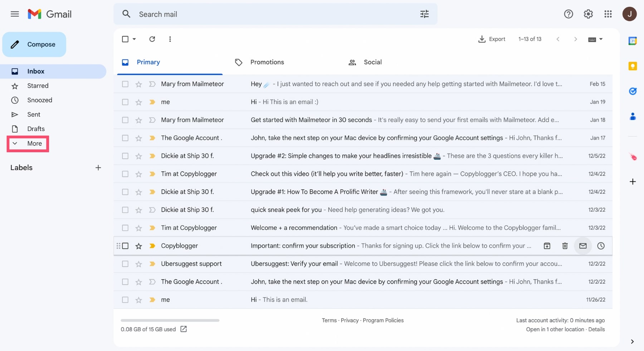644x351 pixels.
Task: Click the Compose button
Action: pos(34,44)
